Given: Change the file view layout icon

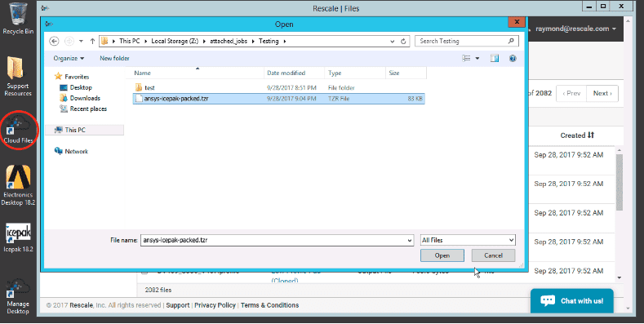Looking at the screenshot, I should pos(466,58).
